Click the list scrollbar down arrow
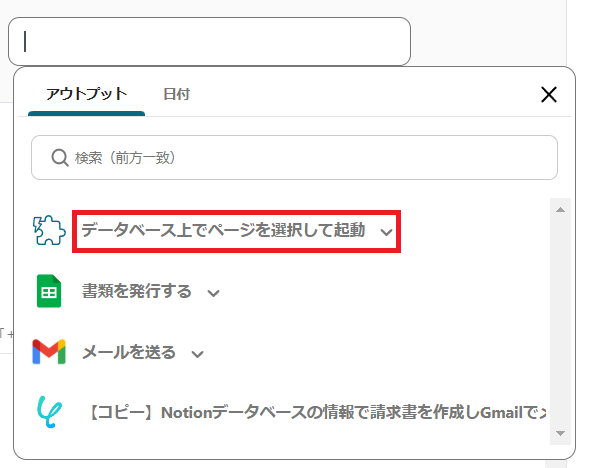This screenshot has width=597, height=468. pos(560,433)
